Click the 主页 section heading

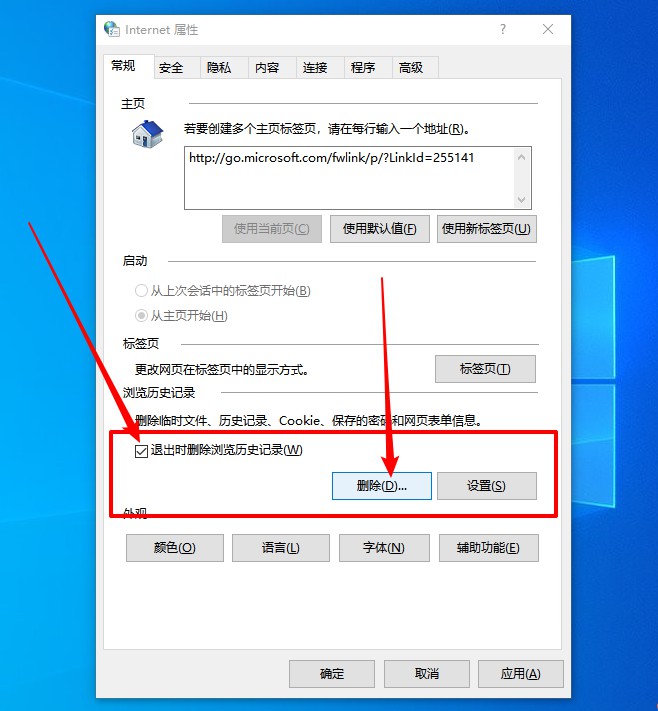[x=133, y=104]
